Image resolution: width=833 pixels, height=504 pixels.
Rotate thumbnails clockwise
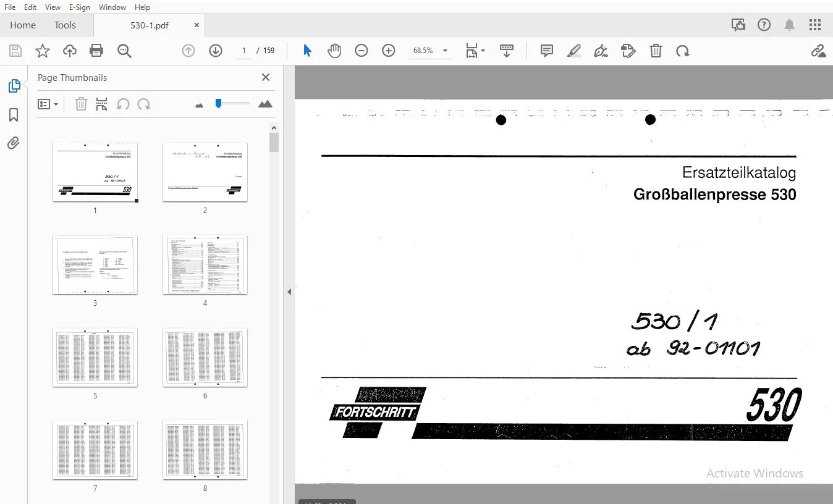coord(144,104)
